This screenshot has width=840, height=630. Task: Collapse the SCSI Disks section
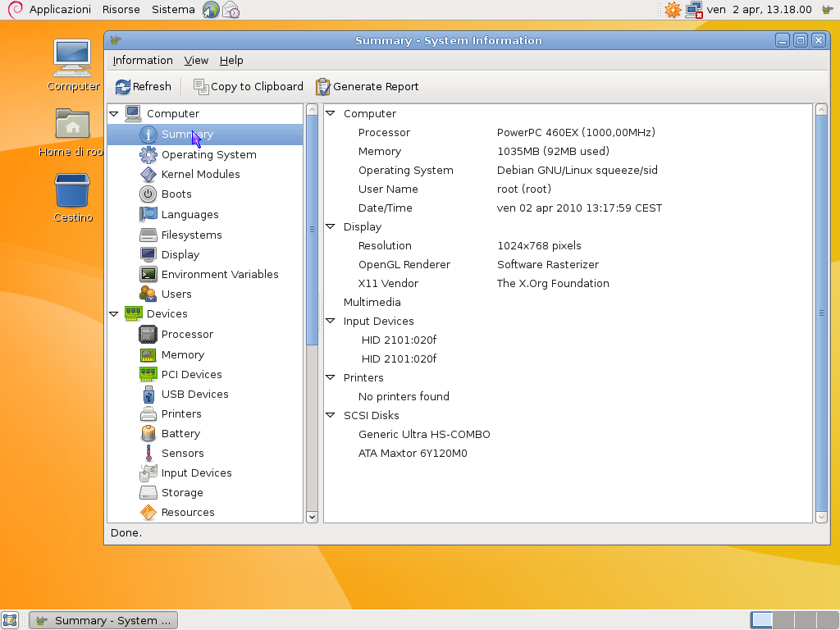(331, 415)
